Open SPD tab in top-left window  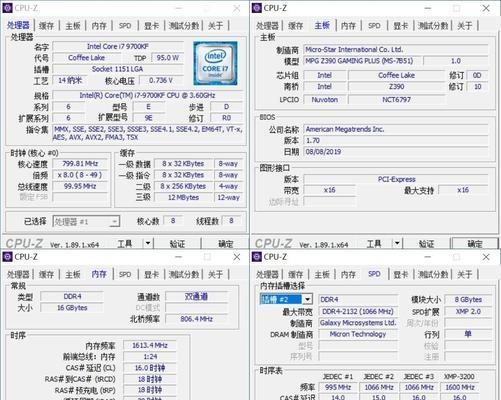[125, 26]
